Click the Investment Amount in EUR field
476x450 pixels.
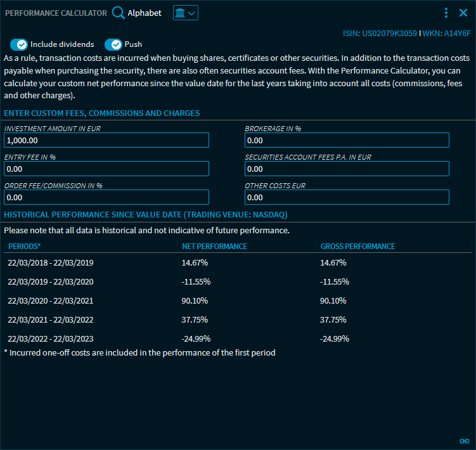(106, 140)
